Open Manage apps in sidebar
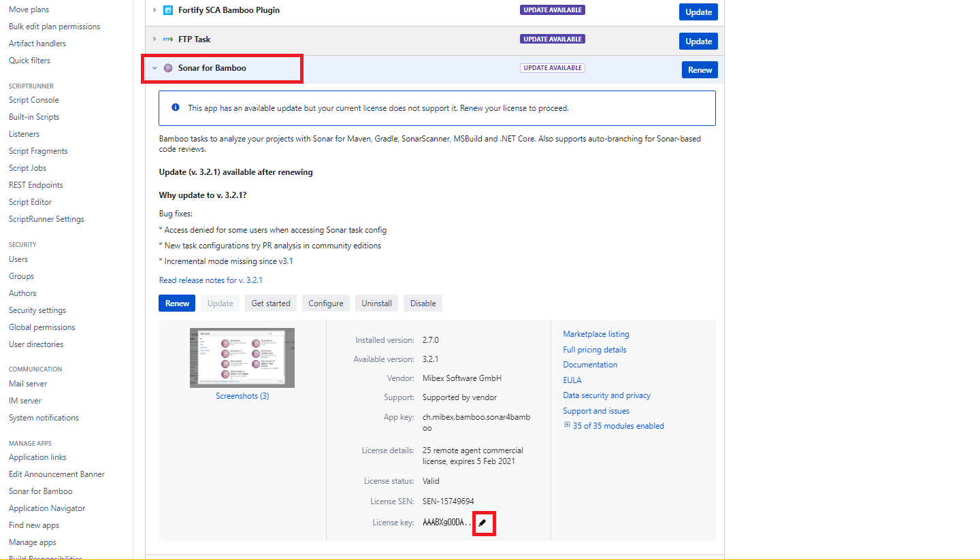 pyautogui.click(x=33, y=542)
